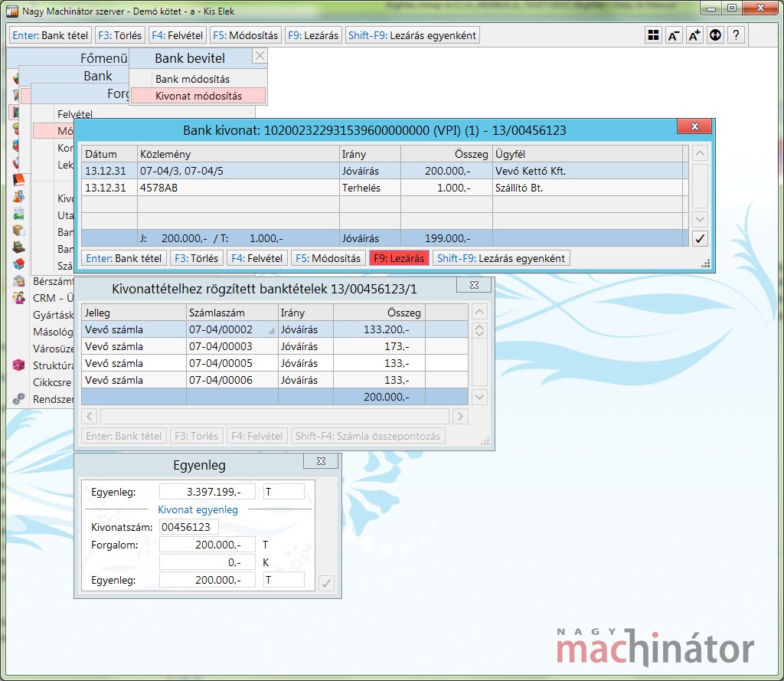Click the red book icon in sidebar
The width and height of the screenshot is (784, 681).
[x=19, y=180]
